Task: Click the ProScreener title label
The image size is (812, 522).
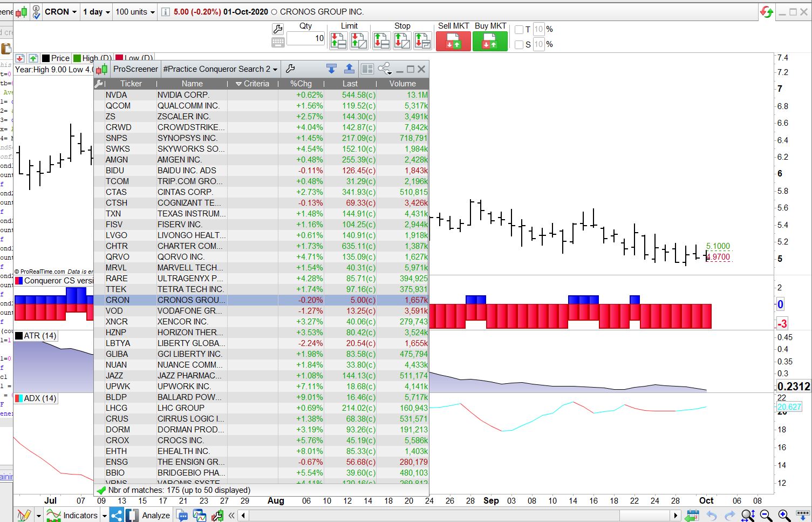Action: (135, 69)
